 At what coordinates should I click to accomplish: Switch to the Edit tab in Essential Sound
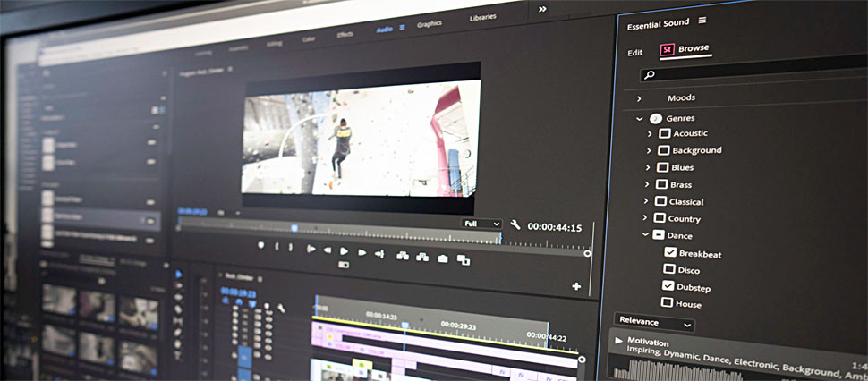[x=634, y=53]
